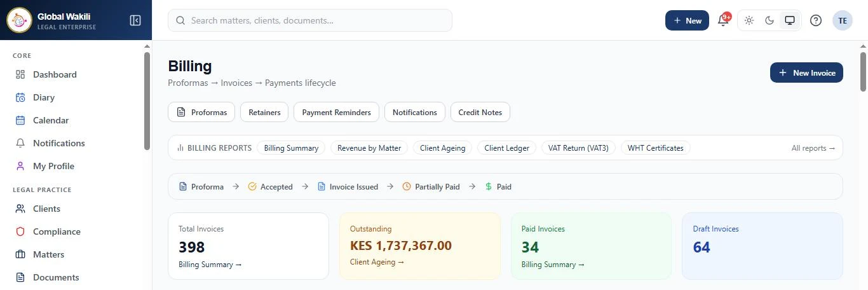Click the Paid dollar sign icon

click(x=489, y=187)
